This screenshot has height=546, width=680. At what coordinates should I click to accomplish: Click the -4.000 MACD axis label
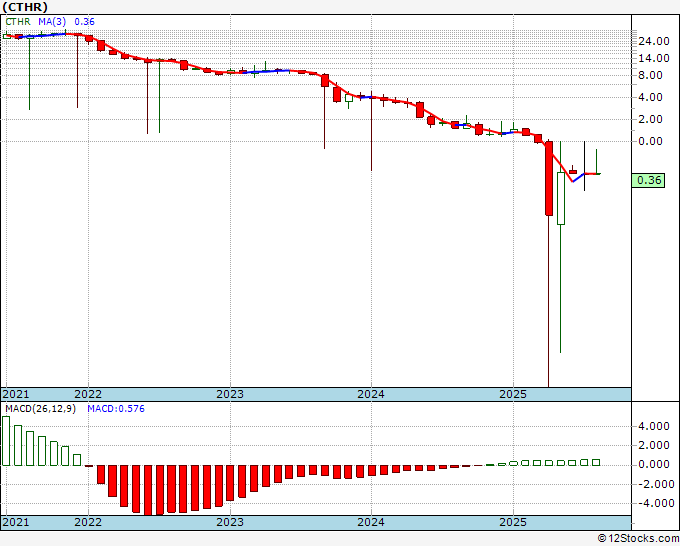coord(652,503)
